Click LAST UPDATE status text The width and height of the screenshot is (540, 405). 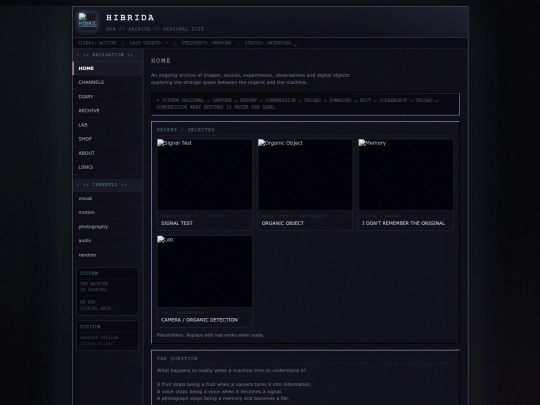pyautogui.click(x=149, y=43)
